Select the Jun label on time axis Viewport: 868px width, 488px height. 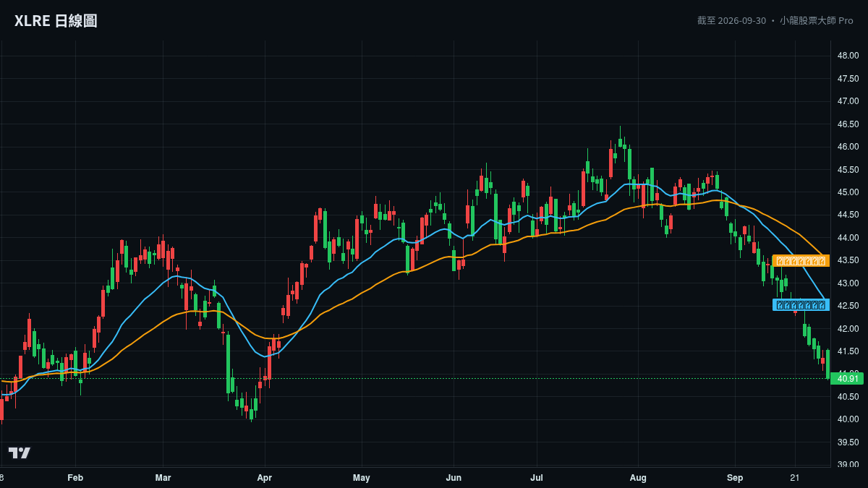pyautogui.click(x=454, y=478)
